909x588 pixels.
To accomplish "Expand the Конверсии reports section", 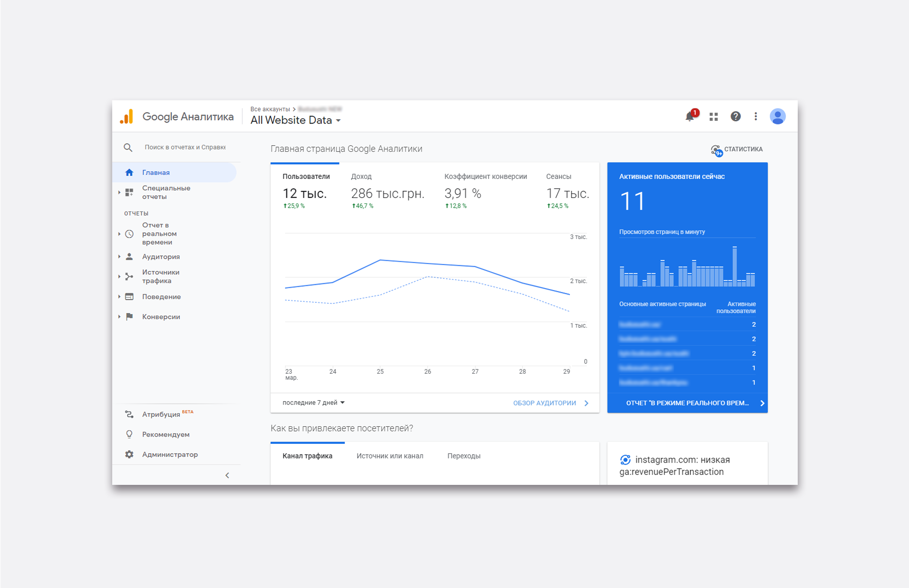I will [x=160, y=316].
